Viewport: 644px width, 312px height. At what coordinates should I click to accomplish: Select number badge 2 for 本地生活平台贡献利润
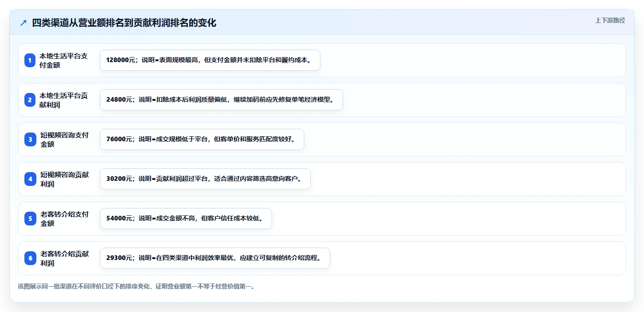30,100
